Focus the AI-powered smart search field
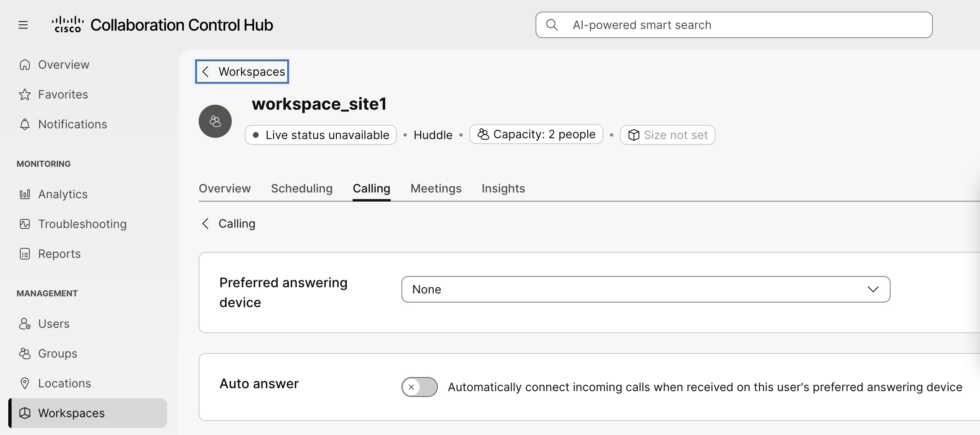 (733, 25)
